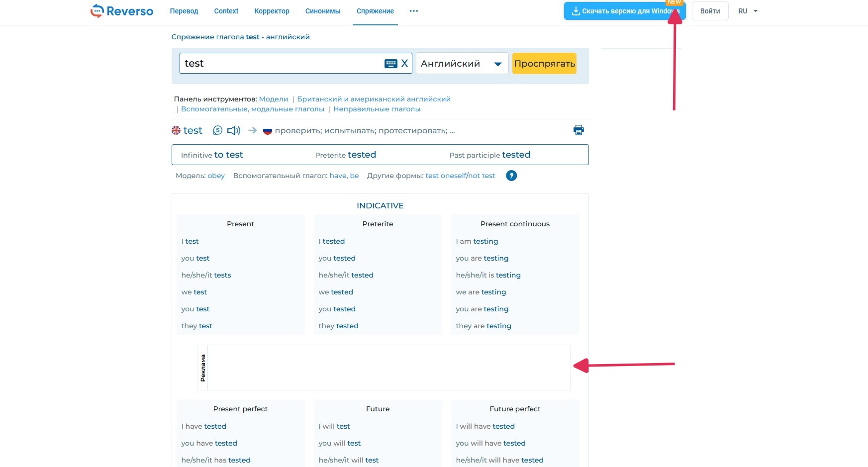Open Британский и американский английский link
Screen dimensions: 868x467
click(374, 99)
